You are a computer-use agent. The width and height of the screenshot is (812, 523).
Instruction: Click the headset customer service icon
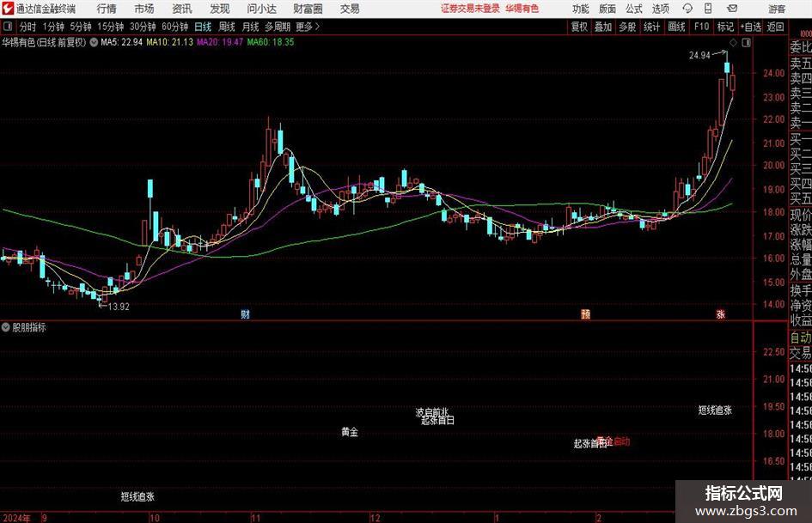pyautogui.click(x=687, y=9)
